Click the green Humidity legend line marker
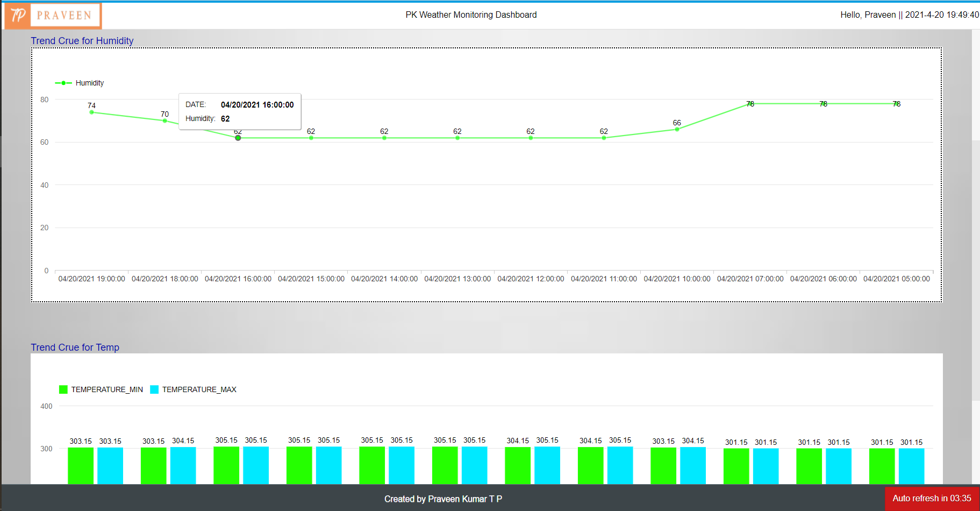Viewport: 980px width, 511px height. [63, 83]
